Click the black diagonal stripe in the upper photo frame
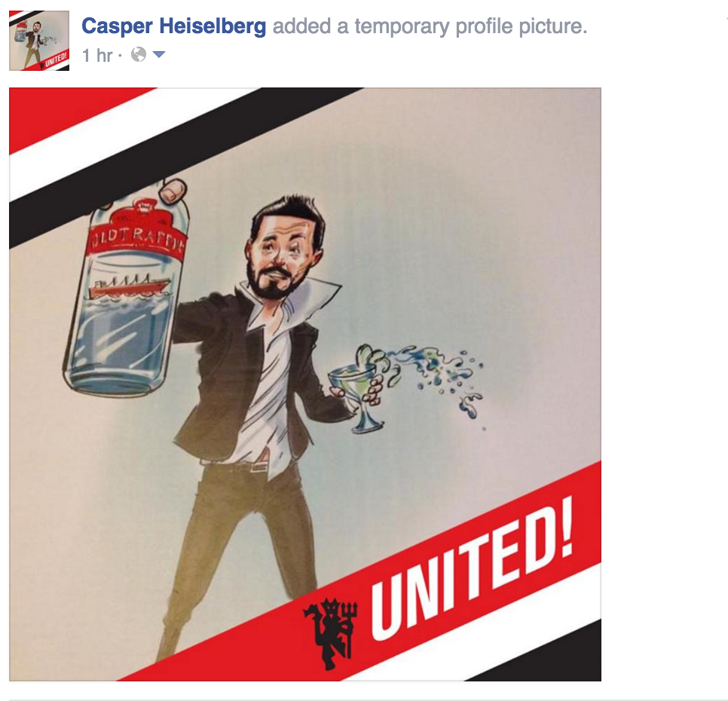 tap(185, 168)
